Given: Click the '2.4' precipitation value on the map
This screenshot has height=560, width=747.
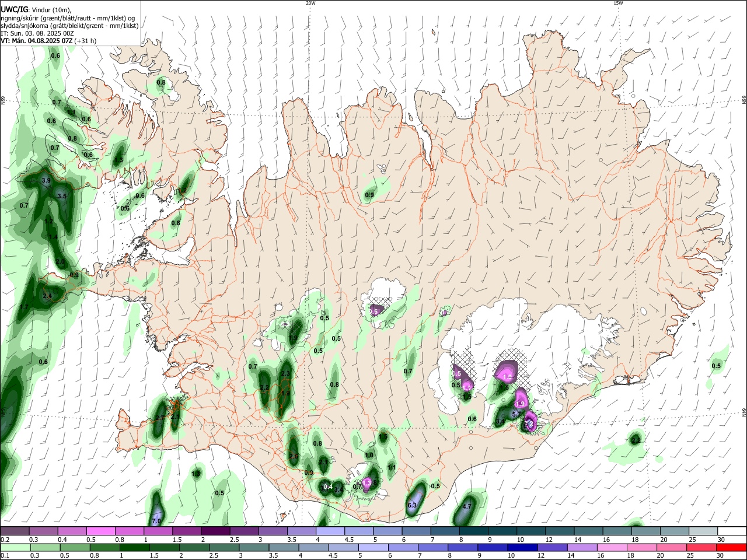Looking at the screenshot, I should pos(48,296).
